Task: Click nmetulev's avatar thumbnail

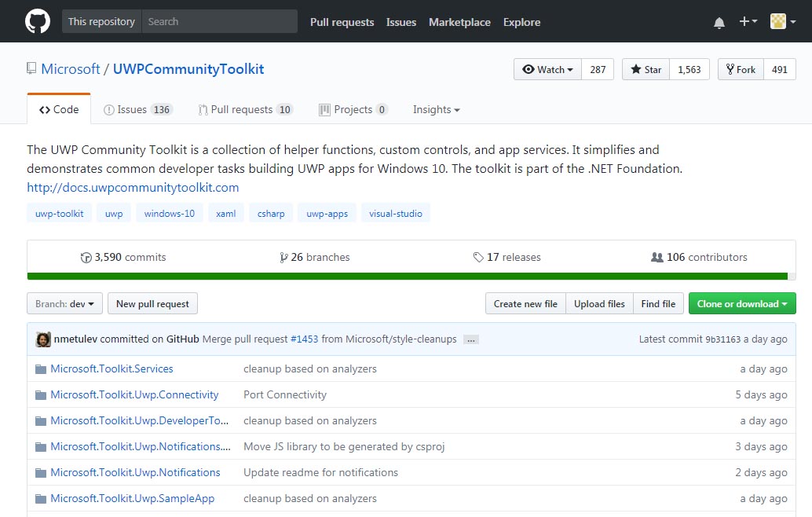Action: (x=43, y=339)
